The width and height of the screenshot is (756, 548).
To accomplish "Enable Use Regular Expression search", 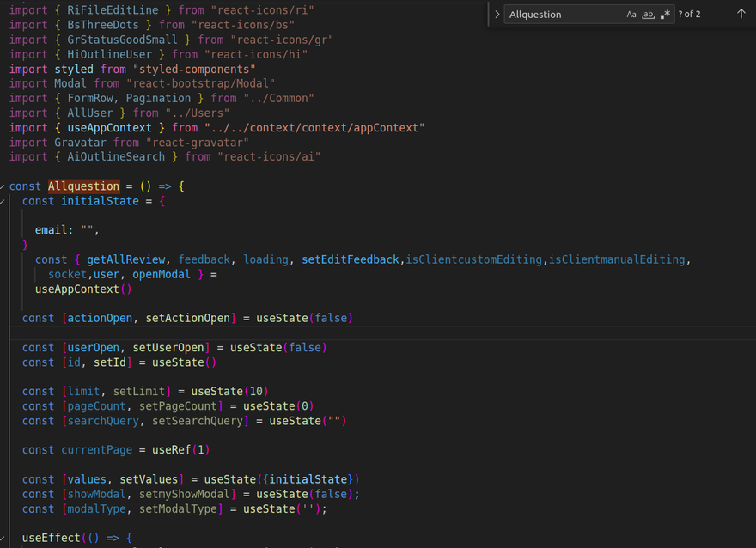I will tap(665, 15).
